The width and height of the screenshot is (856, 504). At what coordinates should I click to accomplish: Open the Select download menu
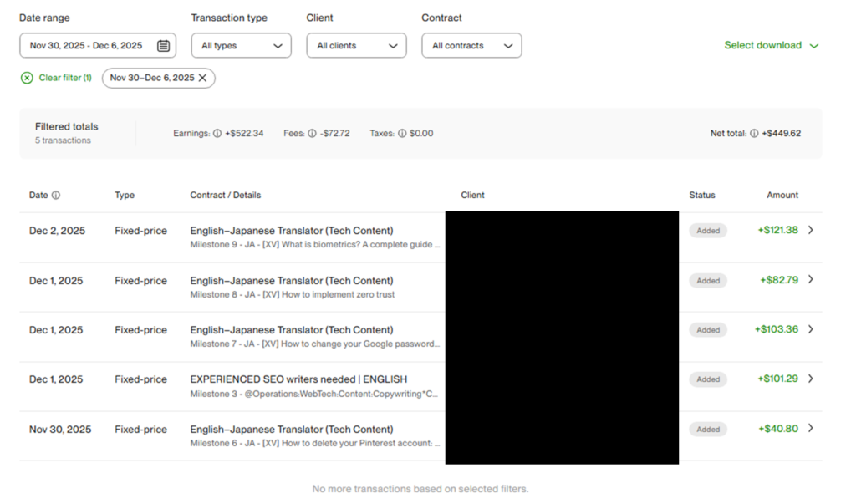(771, 46)
